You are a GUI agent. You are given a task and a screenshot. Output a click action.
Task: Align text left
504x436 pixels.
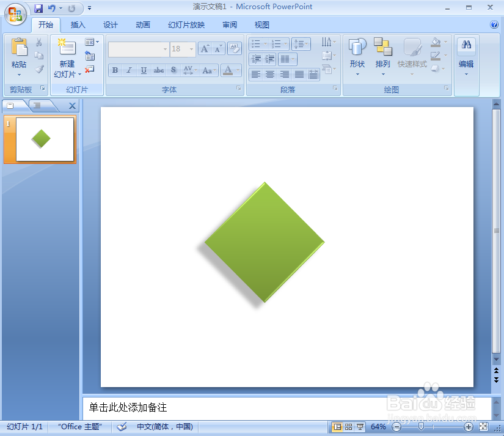point(256,75)
